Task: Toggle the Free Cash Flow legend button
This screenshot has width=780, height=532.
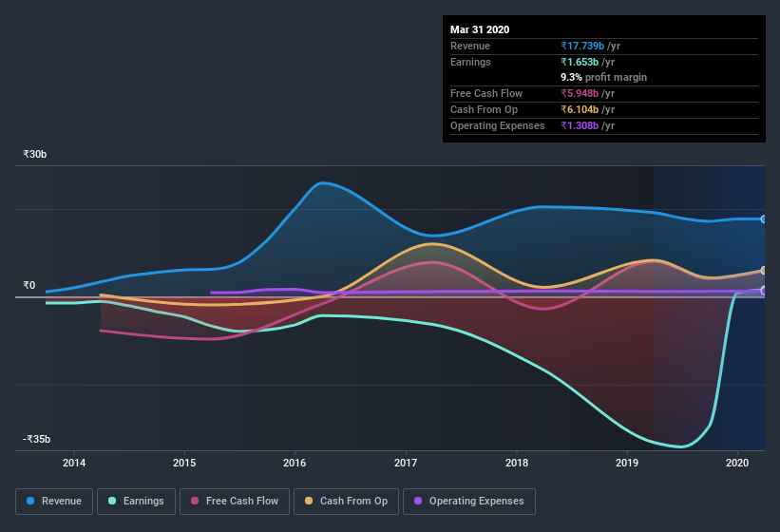Action: pyautogui.click(x=235, y=502)
